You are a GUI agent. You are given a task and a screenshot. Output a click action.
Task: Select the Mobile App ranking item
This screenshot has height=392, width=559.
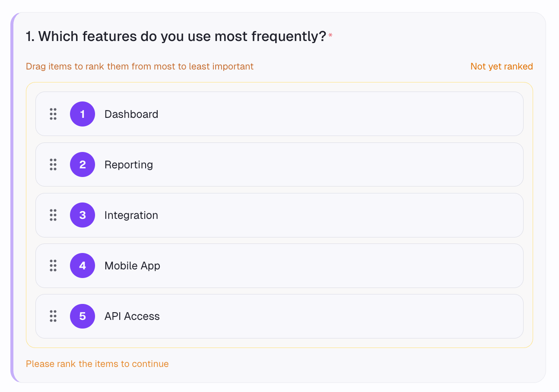click(279, 266)
